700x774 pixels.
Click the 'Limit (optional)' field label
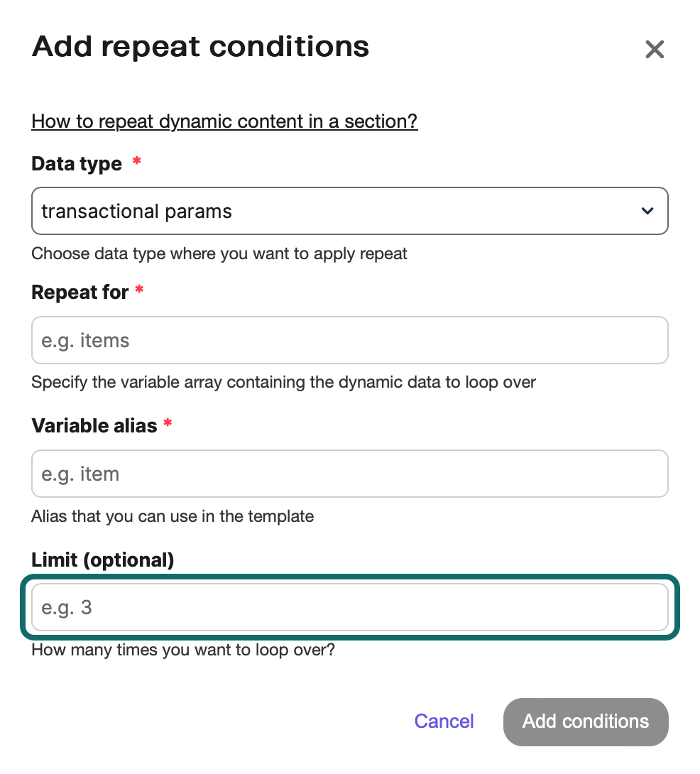pyautogui.click(x=103, y=560)
